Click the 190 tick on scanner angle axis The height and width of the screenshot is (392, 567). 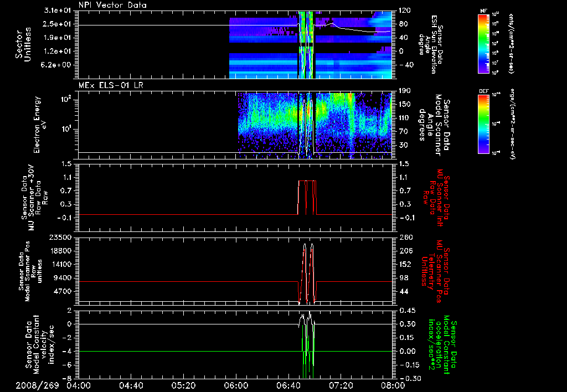(405, 91)
